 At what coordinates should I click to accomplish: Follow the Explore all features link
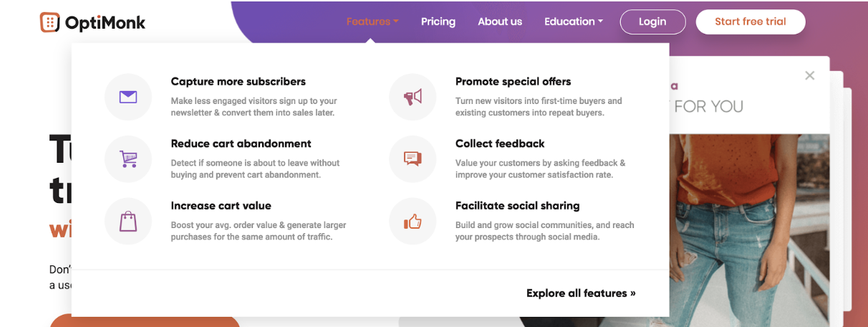tap(581, 293)
